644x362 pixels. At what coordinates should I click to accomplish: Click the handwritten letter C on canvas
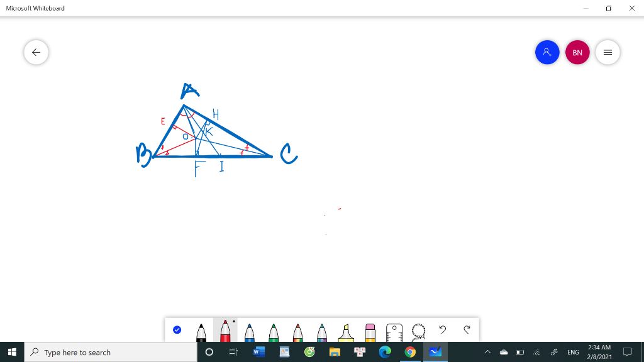pos(289,154)
